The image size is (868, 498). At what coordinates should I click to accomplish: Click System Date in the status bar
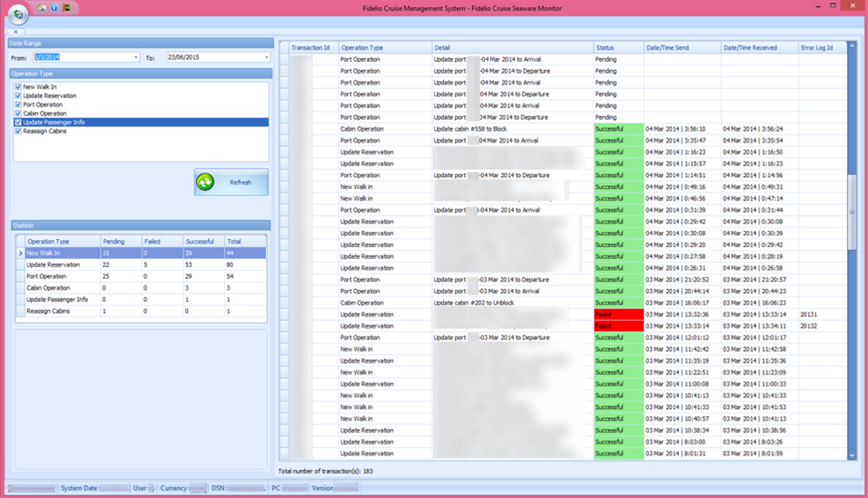94,488
